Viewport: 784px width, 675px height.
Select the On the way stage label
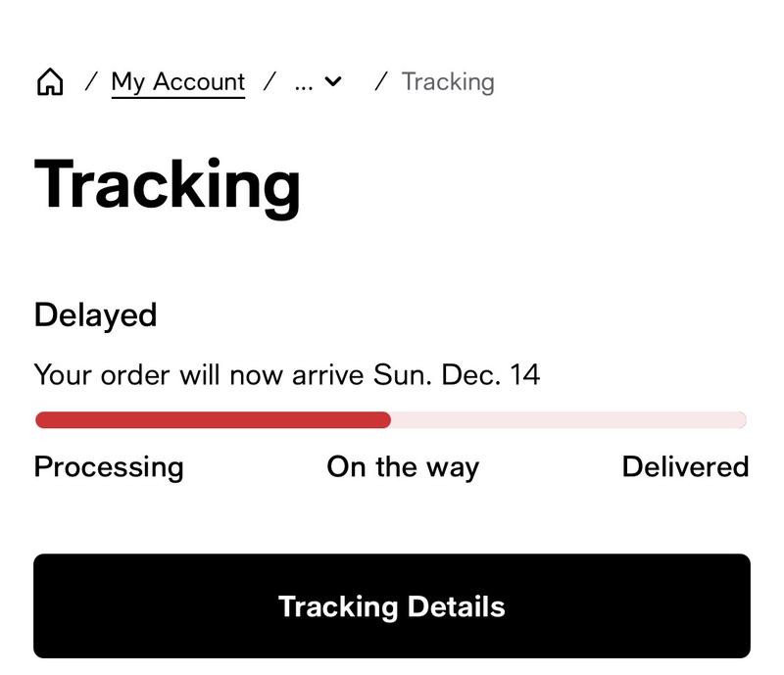tap(403, 466)
